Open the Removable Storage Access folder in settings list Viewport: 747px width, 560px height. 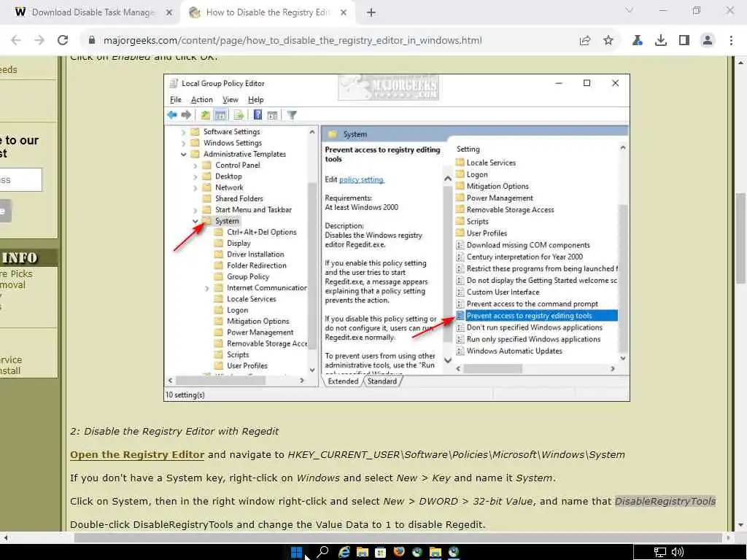point(510,209)
